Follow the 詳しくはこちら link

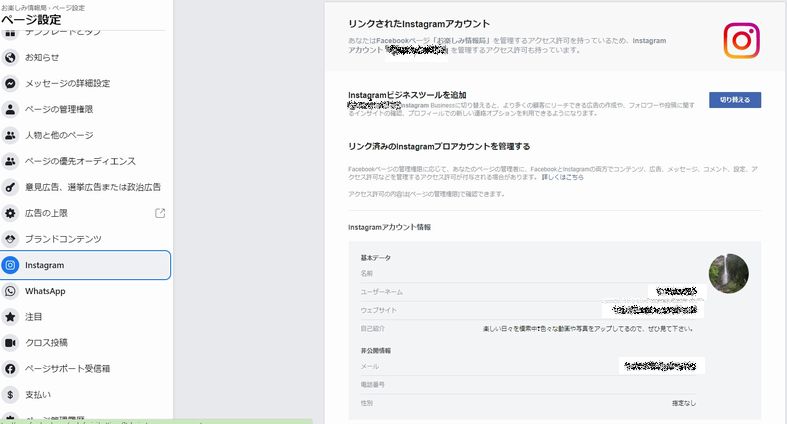click(562, 177)
